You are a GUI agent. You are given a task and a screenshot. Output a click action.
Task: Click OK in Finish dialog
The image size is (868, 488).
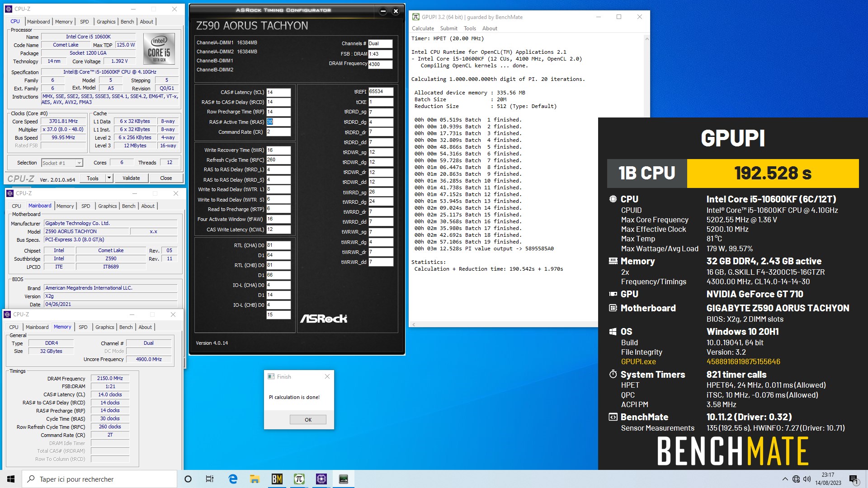[308, 419]
